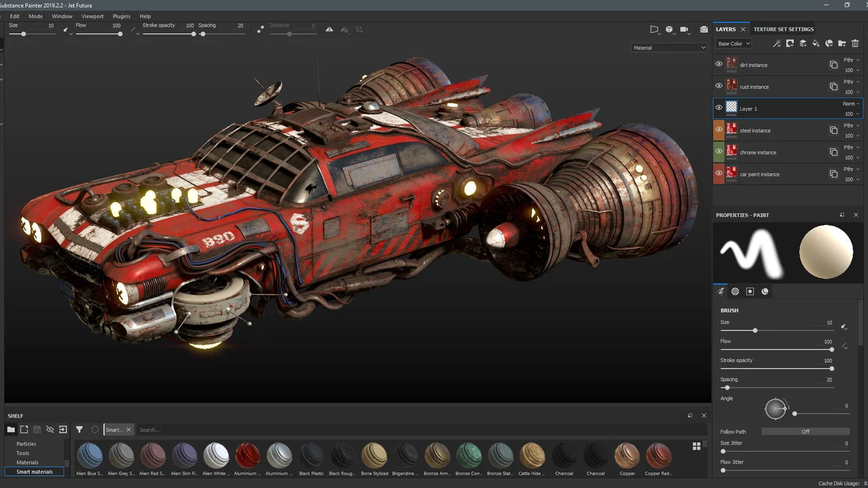Click the Add layer icon in the Layers panel

coord(803,43)
